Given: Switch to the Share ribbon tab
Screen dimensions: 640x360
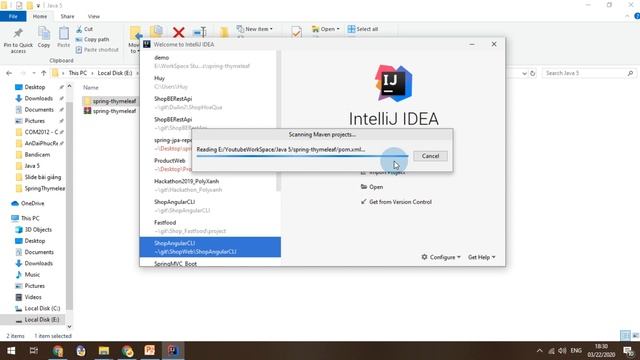Looking at the screenshot, I should tap(67, 16).
